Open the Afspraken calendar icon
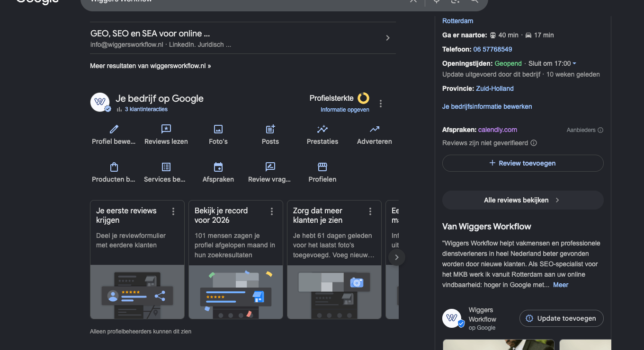644x350 pixels. pyautogui.click(x=218, y=167)
